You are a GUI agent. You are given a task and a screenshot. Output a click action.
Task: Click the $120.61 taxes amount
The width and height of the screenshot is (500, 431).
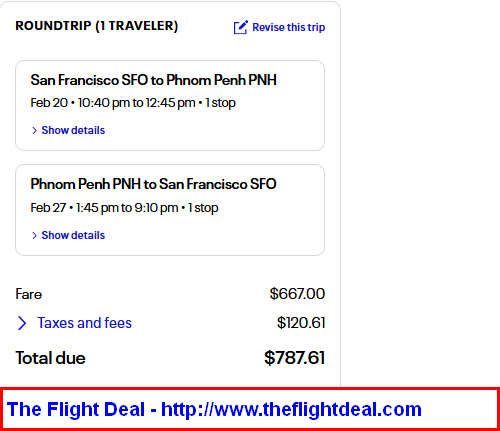click(301, 323)
